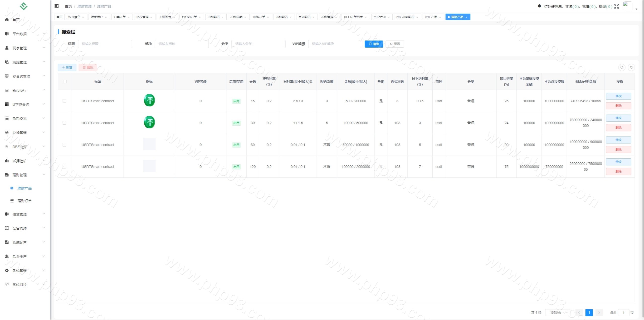Viewport: 644px width, 320px height.
Task: Click the 标题 search input field
Action: (x=105, y=44)
